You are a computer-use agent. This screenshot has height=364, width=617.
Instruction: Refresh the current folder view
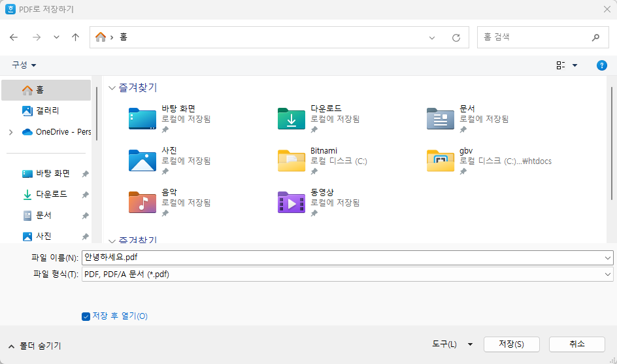(x=456, y=38)
